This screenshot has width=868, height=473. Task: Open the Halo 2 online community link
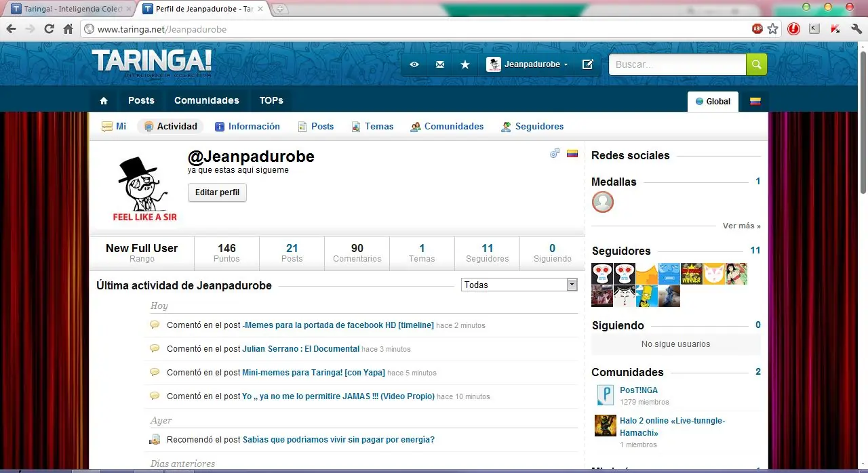[673, 426]
